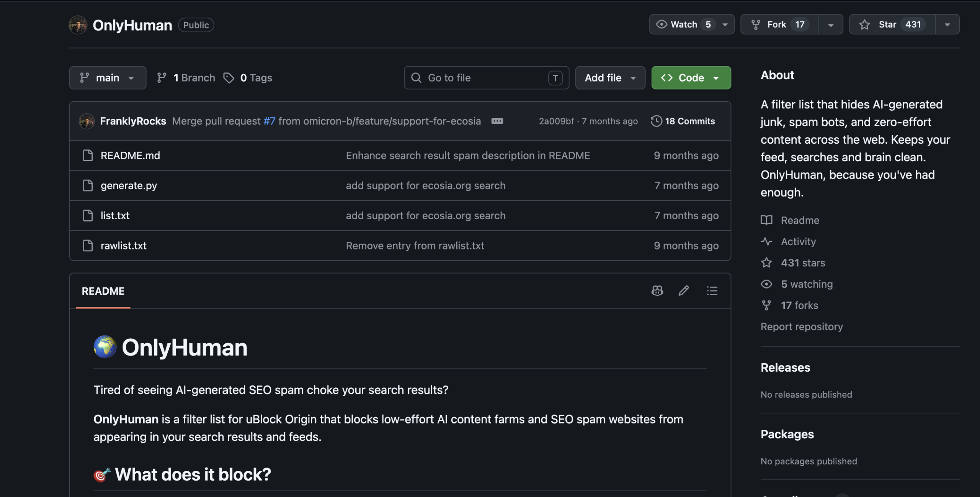
Task: Open 'Remove entry from rawlist.txt' commit
Action: (415, 246)
